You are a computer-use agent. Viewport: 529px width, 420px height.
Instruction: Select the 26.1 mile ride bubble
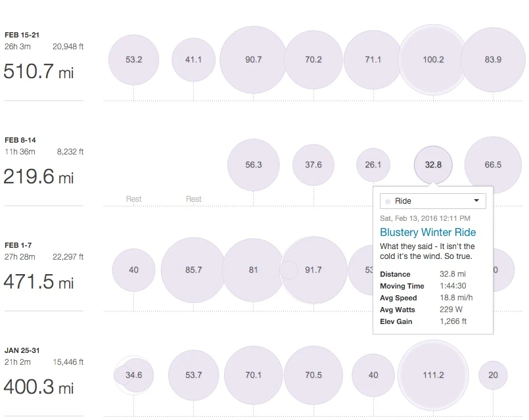point(373,165)
